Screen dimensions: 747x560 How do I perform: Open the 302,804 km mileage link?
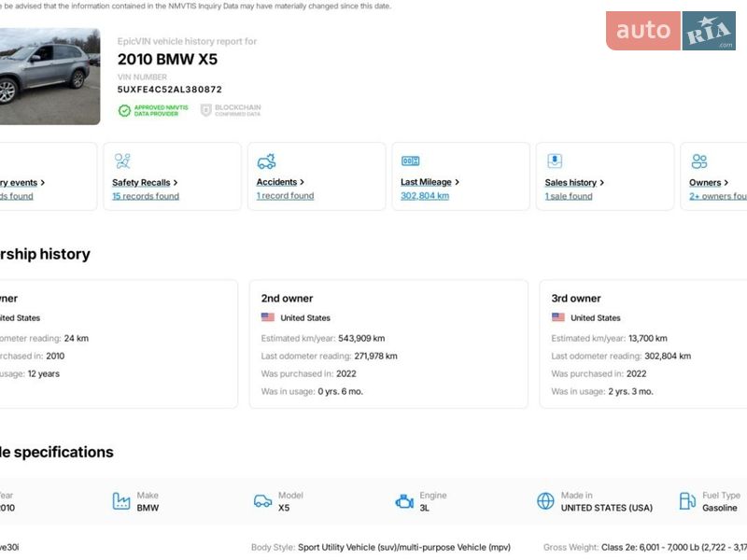(x=425, y=197)
